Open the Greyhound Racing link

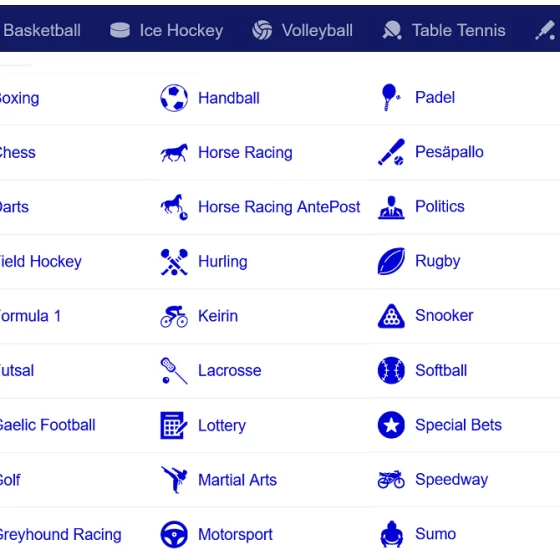click(x=60, y=535)
